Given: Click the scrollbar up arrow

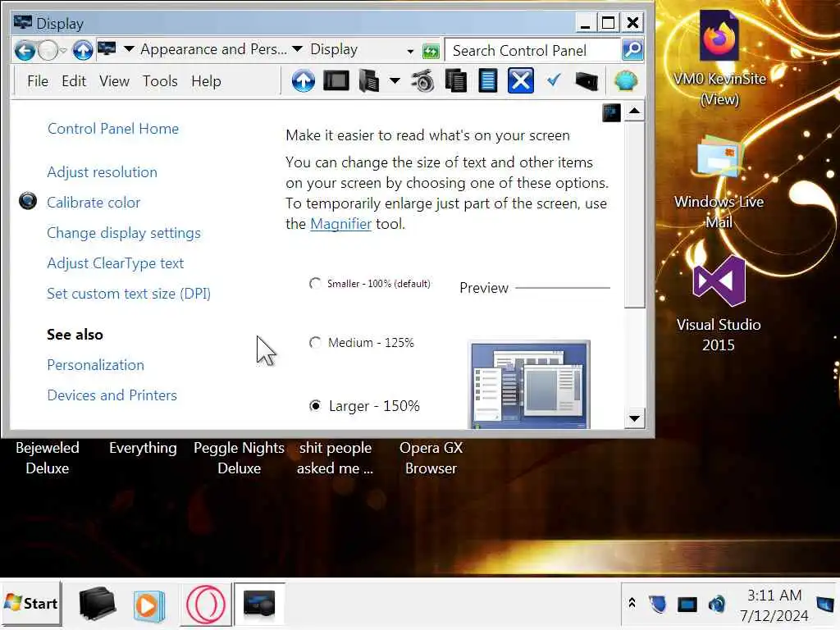Looking at the screenshot, I should click(x=634, y=112).
